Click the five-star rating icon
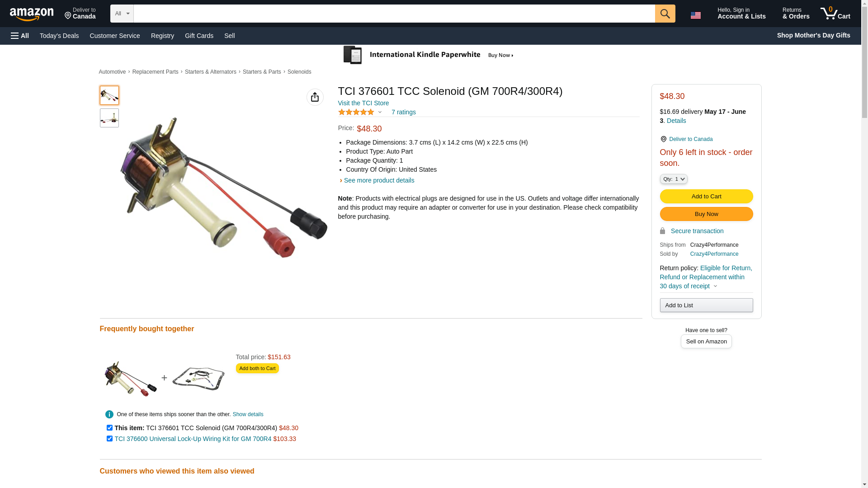 click(356, 112)
